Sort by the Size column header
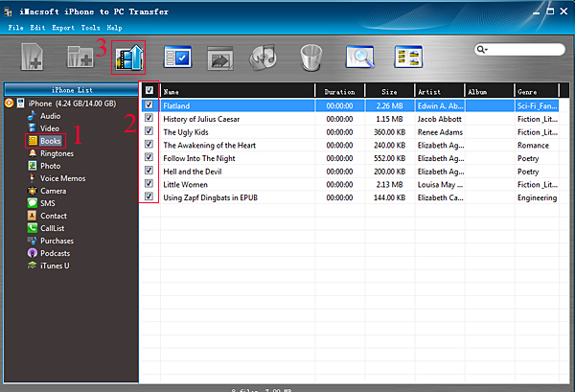This screenshot has height=392, width=575. pyautogui.click(x=389, y=92)
